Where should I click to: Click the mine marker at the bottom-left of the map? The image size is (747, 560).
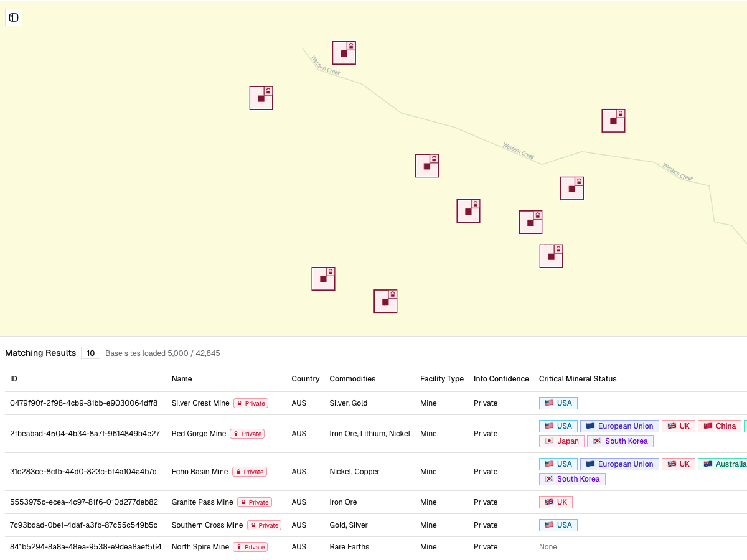point(323,278)
